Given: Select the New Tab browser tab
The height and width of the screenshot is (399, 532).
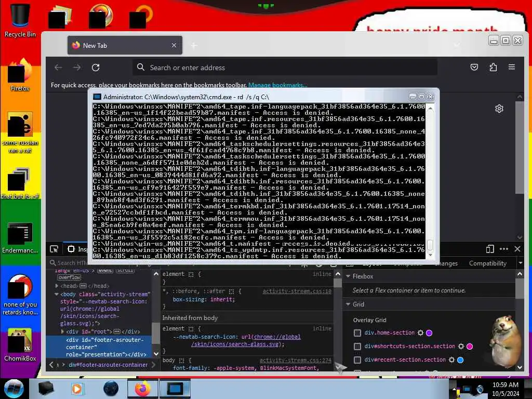Looking at the screenshot, I should [125, 46].
